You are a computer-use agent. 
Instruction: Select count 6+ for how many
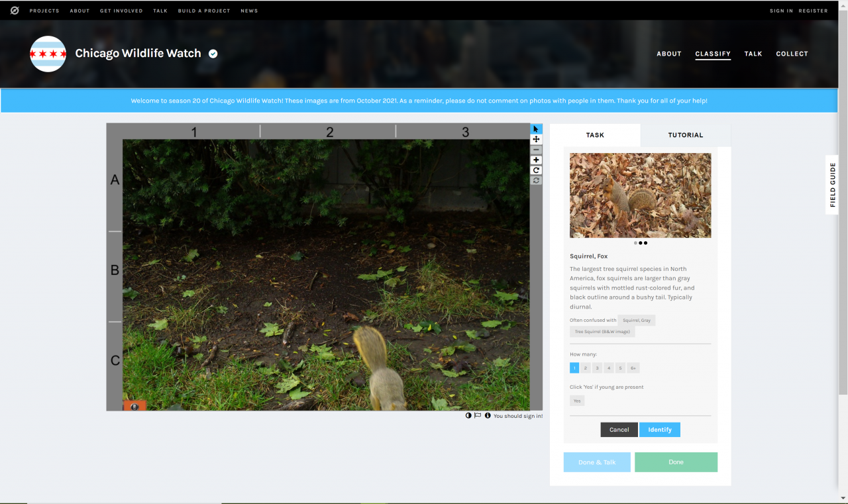pos(633,368)
